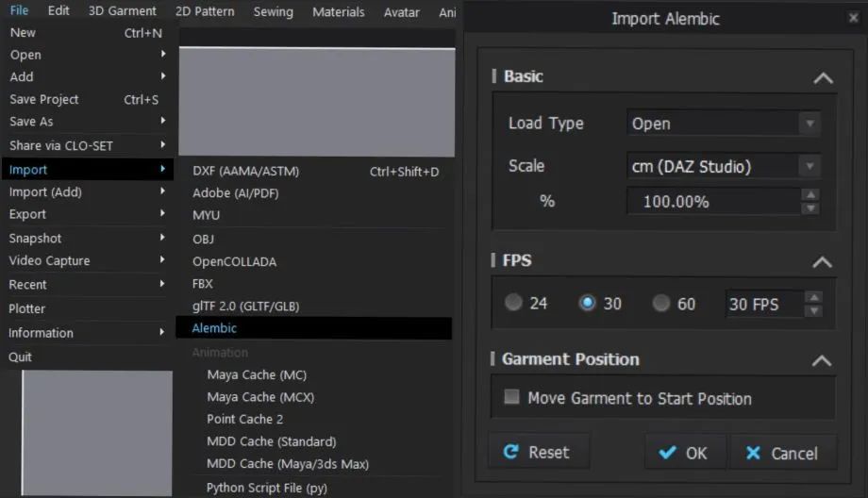This screenshot has height=498, width=868.
Task: Decrease FPS value with down arrow
Action: point(812,310)
